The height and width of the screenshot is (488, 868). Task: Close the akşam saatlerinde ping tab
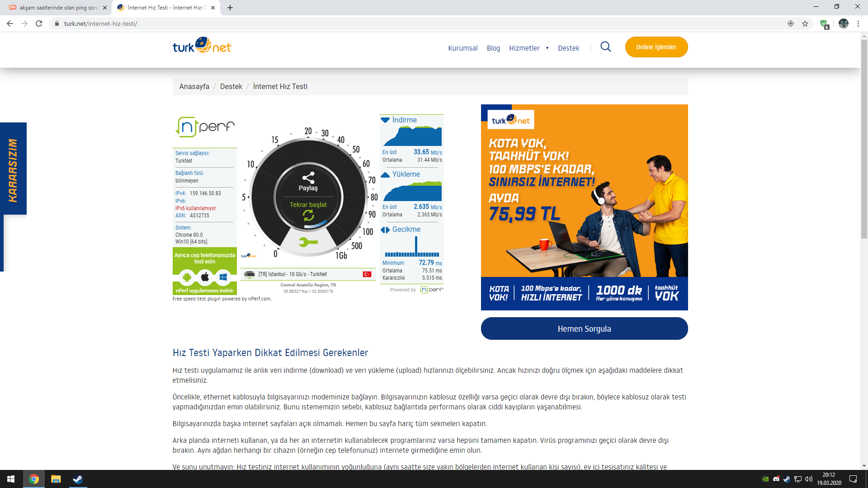pyautogui.click(x=105, y=8)
